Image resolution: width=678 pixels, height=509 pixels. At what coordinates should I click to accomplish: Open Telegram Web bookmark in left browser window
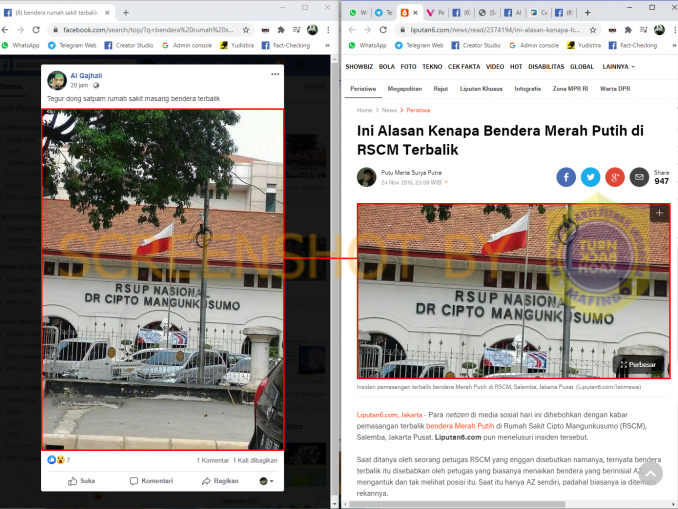(72, 45)
